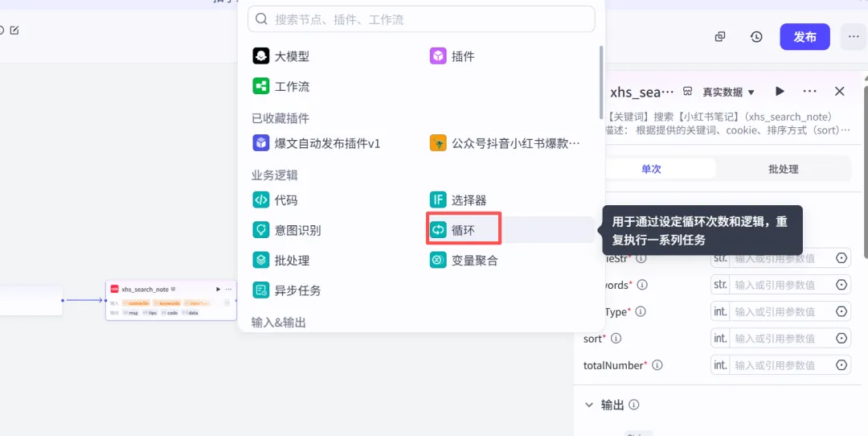
Task: Close the xhs_search_note settings panel
Action: (840, 92)
